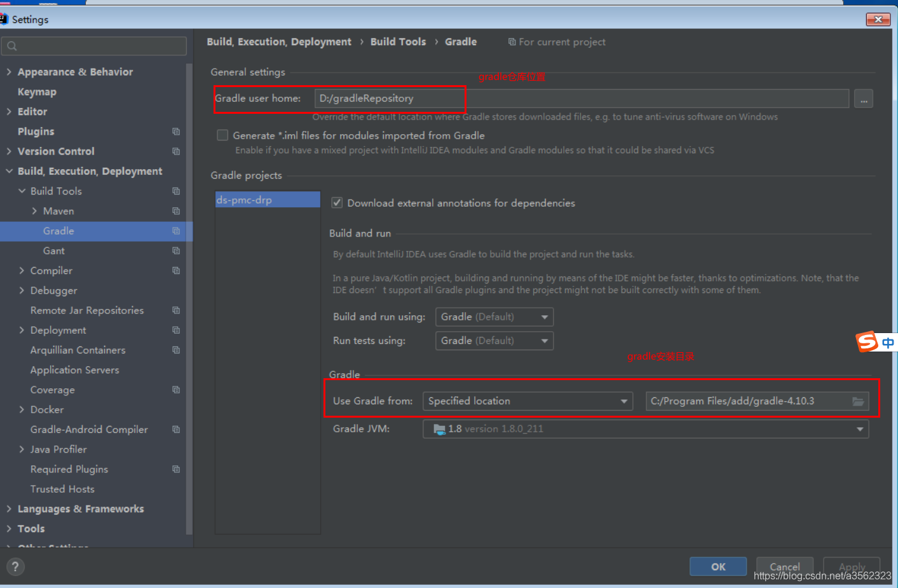Click the settings tree vertical scrollbar
898x588 pixels.
189,299
